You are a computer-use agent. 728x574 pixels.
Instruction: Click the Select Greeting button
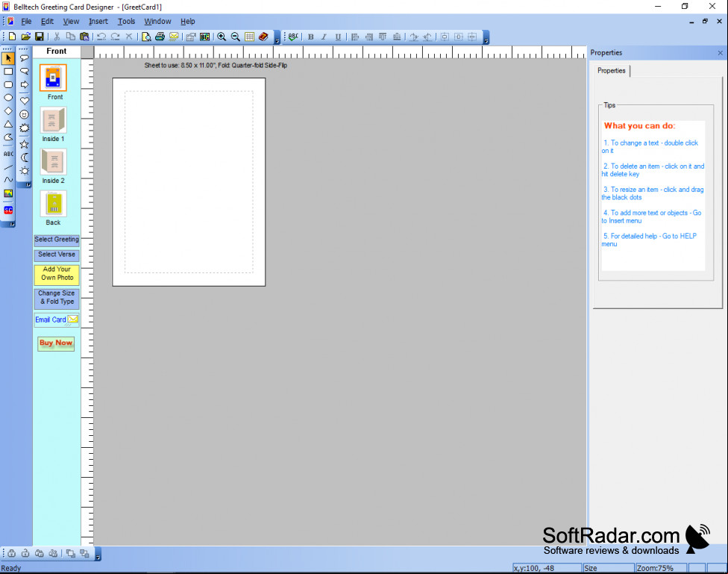(x=57, y=240)
